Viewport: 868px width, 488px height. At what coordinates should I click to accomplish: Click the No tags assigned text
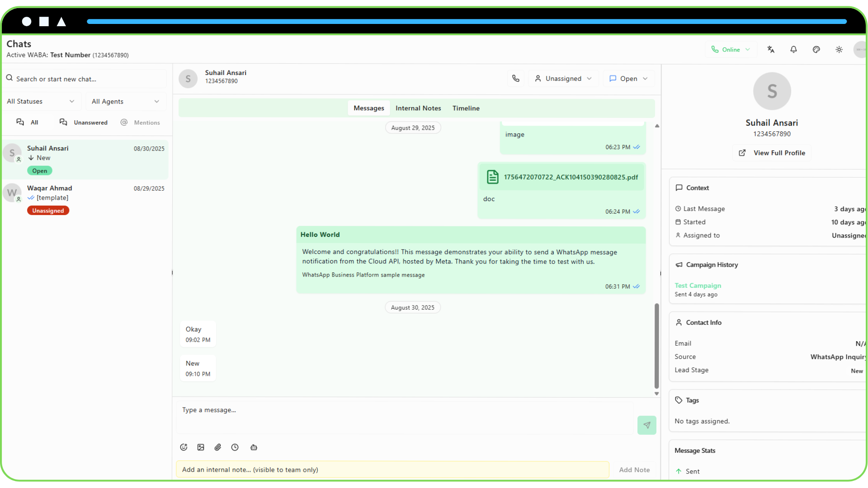(702, 421)
